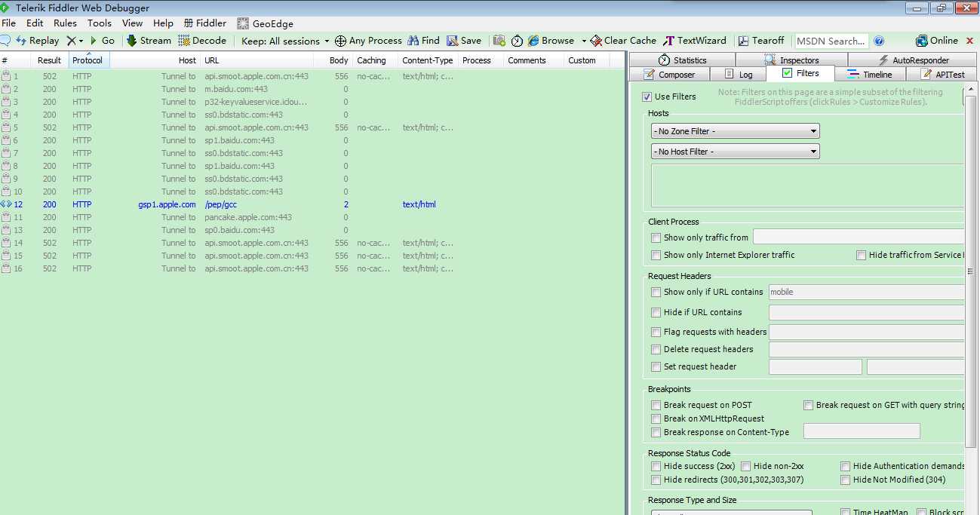Switch to the APITest tab
The height and width of the screenshot is (515, 980).
tap(942, 74)
